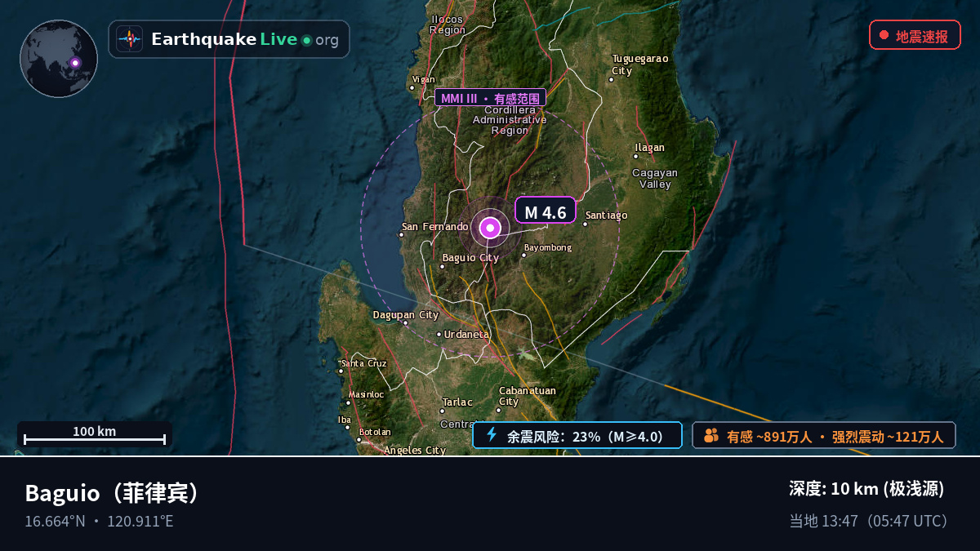Click the red live alert dot icon

click(884, 35)
